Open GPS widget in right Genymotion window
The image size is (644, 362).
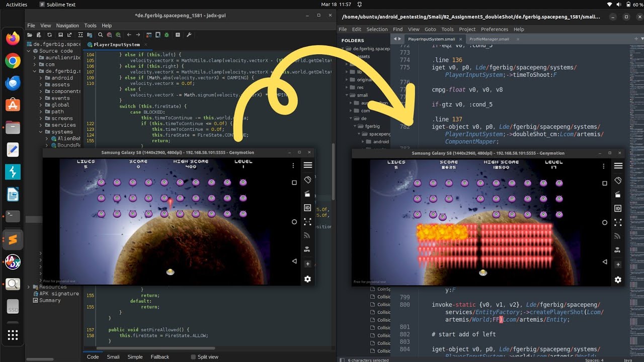[x=618, y=250]
